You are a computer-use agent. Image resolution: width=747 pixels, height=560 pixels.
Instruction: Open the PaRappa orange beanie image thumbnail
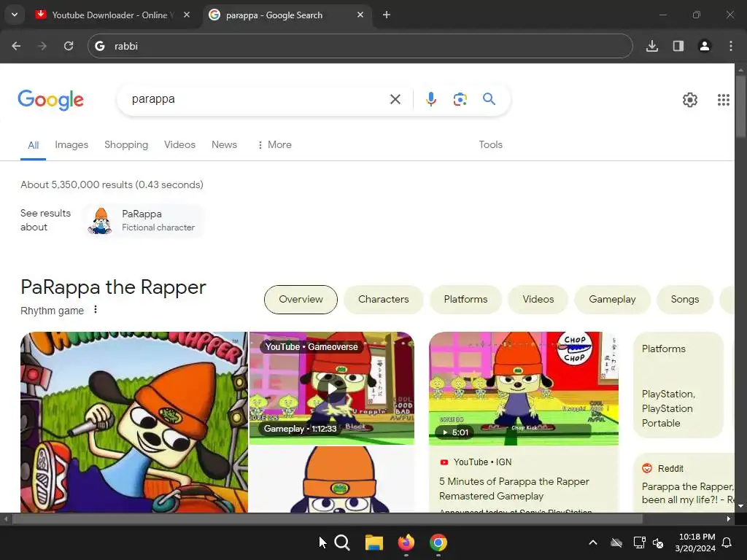pyautogui.click(x=332, y=479)
